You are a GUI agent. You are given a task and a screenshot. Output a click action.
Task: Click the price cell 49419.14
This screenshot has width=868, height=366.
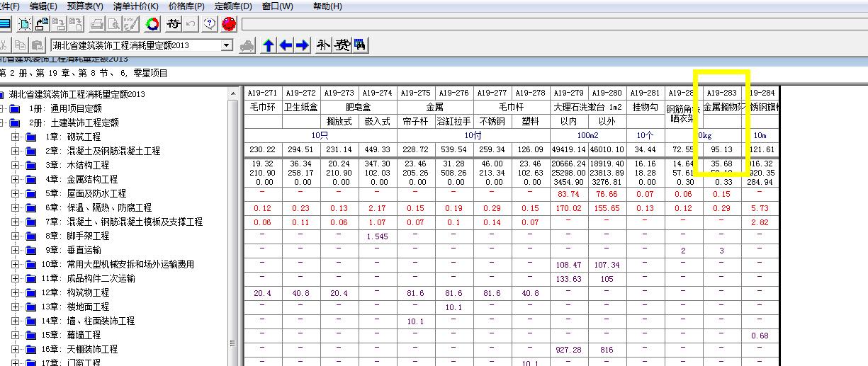pos(568,150)
